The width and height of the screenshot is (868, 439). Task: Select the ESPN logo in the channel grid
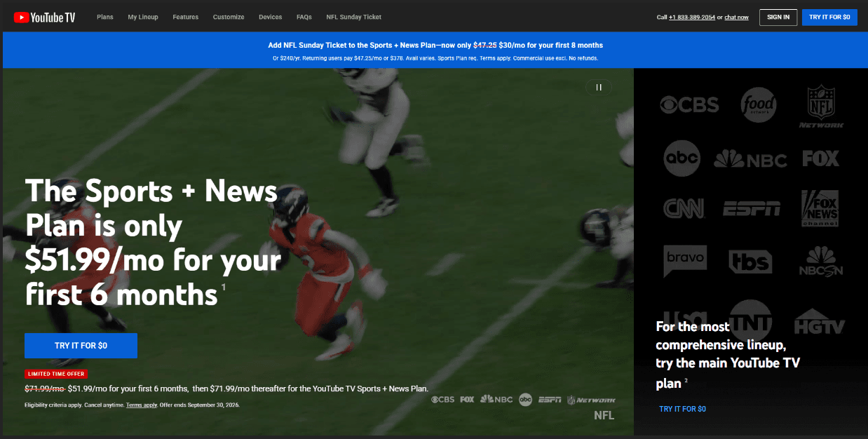coord(752,208)
